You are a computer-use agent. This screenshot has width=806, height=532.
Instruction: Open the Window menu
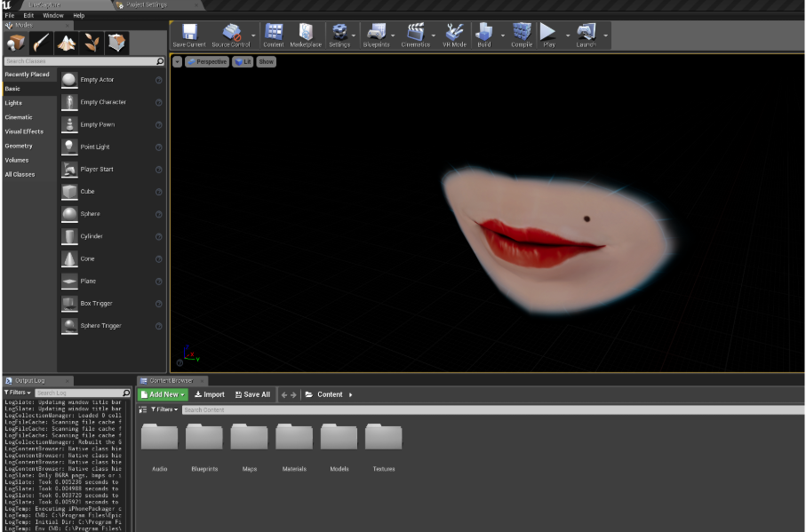(52, 16)
